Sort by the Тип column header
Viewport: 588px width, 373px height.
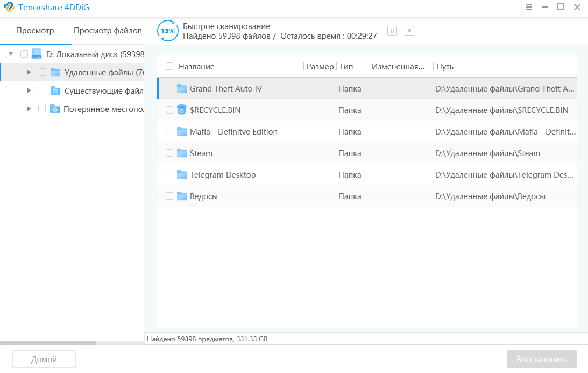[346, 66]
